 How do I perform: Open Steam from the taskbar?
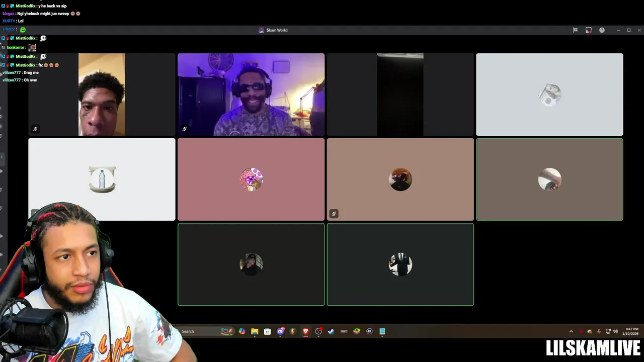coord(331,331)
